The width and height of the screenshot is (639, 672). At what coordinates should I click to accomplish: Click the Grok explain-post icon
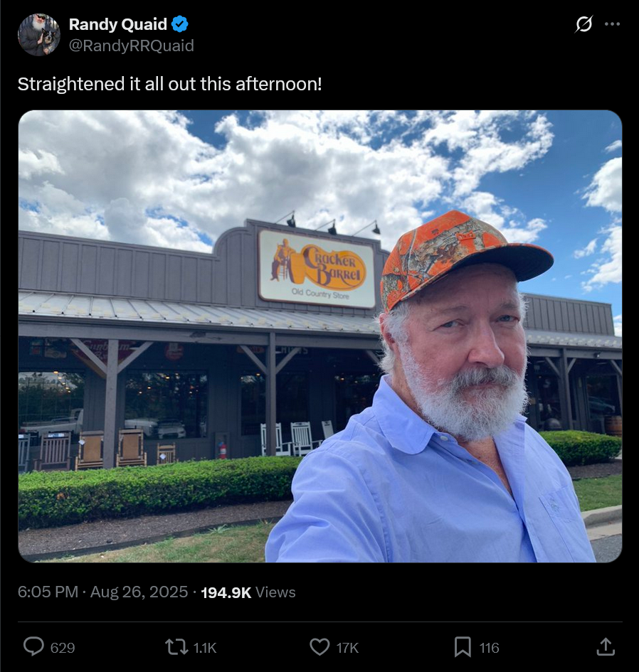click(583, 24)
